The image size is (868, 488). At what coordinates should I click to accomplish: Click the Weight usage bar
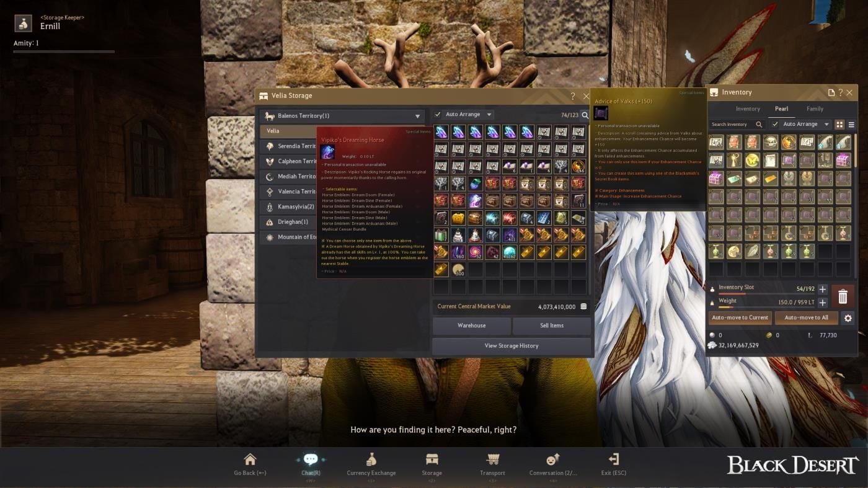766,307
